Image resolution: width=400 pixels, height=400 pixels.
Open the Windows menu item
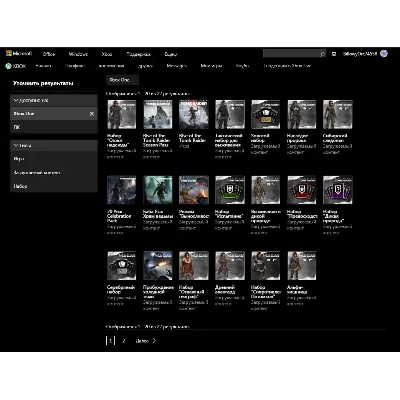pos(78,54)
